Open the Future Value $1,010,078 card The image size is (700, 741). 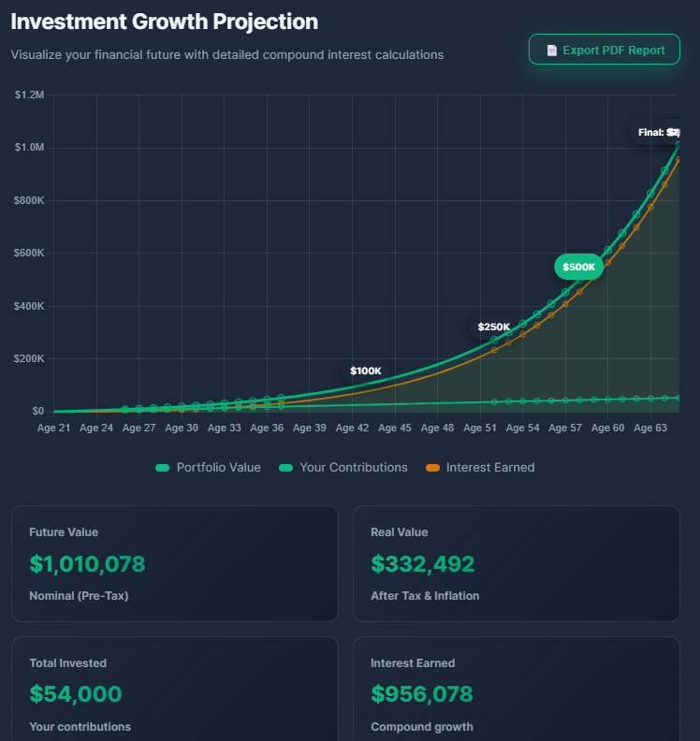tap(174, 563)
